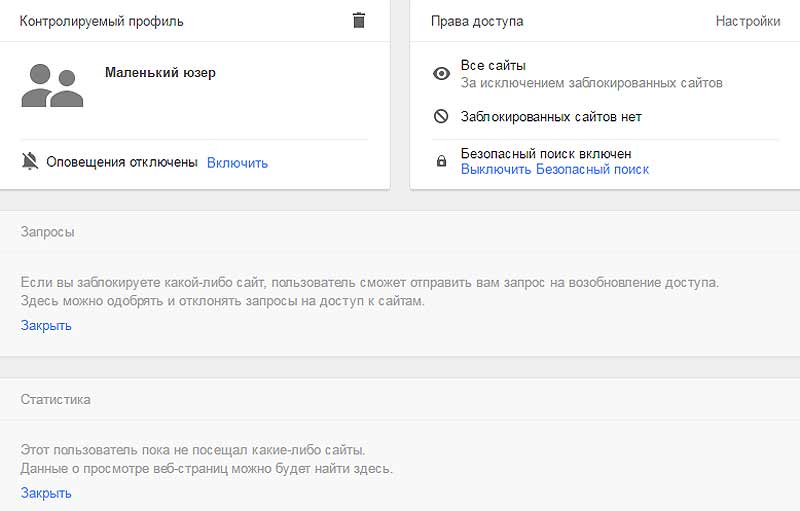Image resolution: width=800 pixels, height=511 pixels.
Task: Select the Маленький юзер profile name
Action: [160, 72]
